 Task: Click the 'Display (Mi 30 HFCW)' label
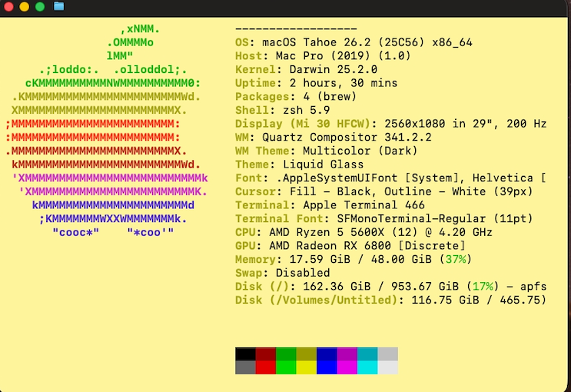(302, 124)
